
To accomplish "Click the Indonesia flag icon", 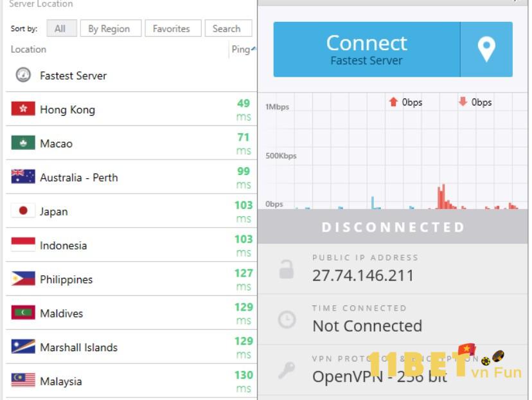I will click(x=23, y=244).
